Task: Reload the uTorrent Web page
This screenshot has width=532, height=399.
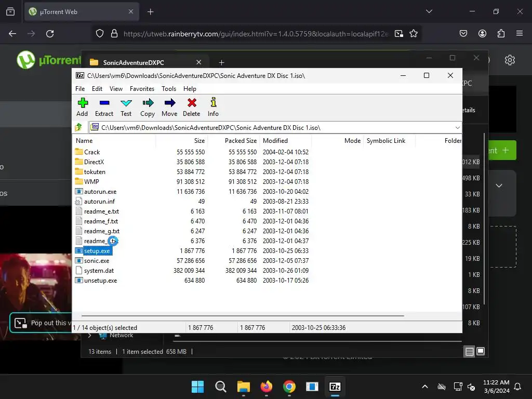Action: (50, 34)
